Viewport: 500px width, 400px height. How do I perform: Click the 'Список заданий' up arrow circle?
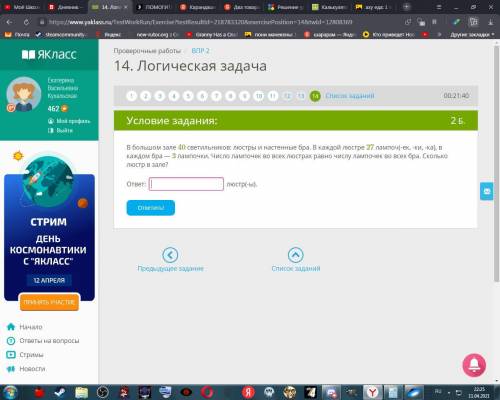coord(296,255)
